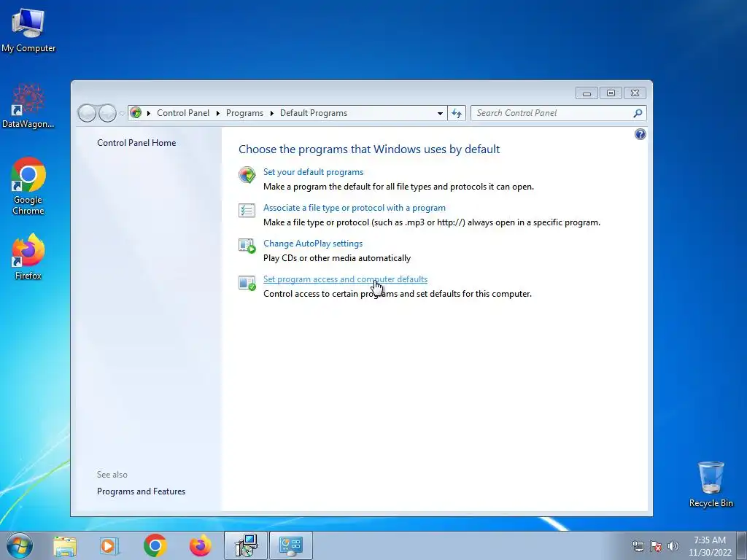Screen dimensions: 747x560
Task: Open Google Chrome from the taskbar
Action: [x=155, y=545]
